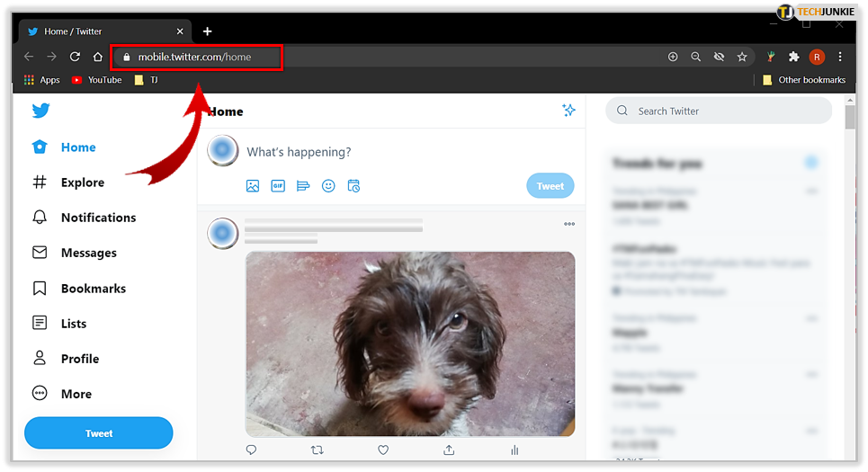868x472 pixels.
Task: Click the Tweet button in composer
Action: tap(550, 186)
